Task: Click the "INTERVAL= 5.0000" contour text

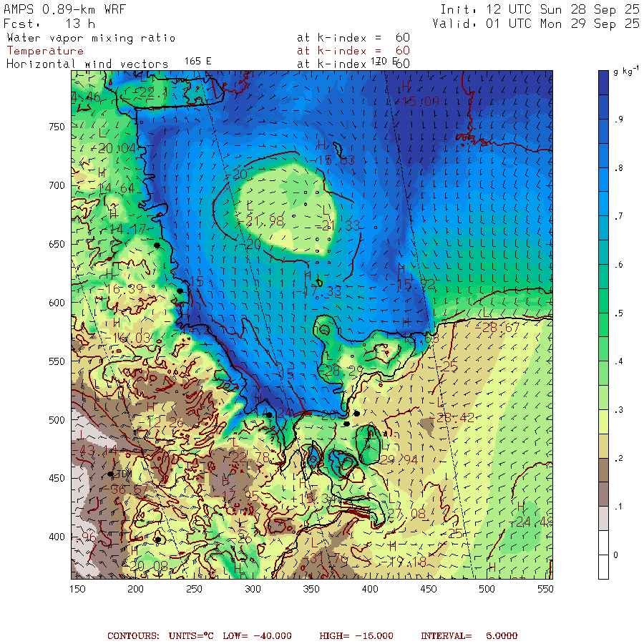Action: pos(469,635)
